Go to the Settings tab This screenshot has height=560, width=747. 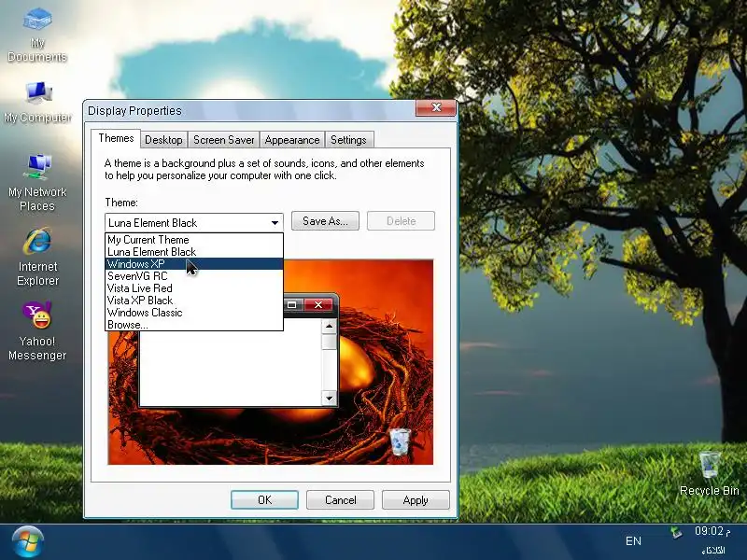348,140
